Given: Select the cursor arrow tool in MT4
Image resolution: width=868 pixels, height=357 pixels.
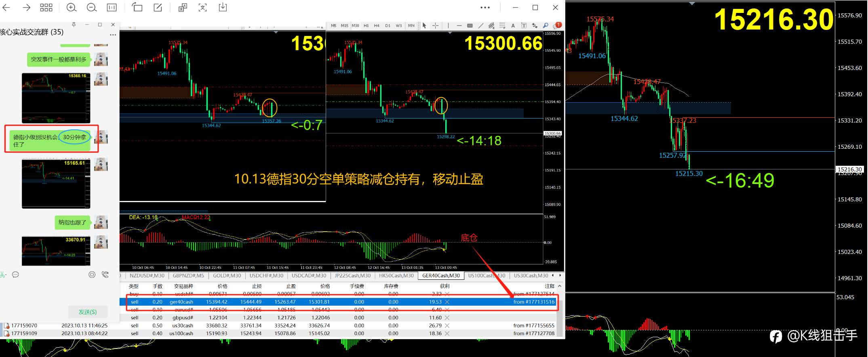Looking at the screenshot, I should pos(424,25).
